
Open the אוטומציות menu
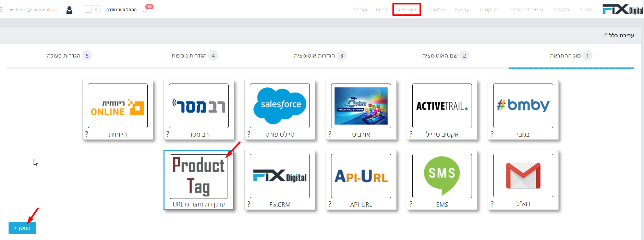coord(406,10)
